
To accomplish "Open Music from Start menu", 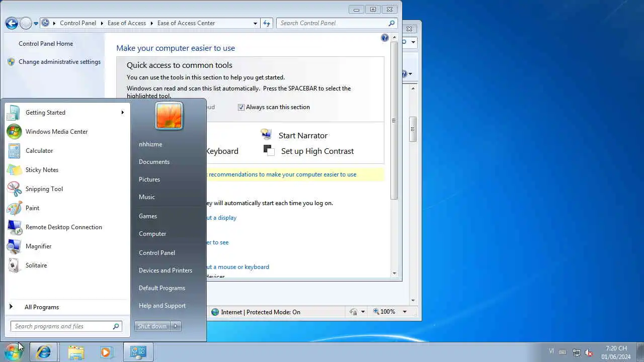I will pos(147,197).
